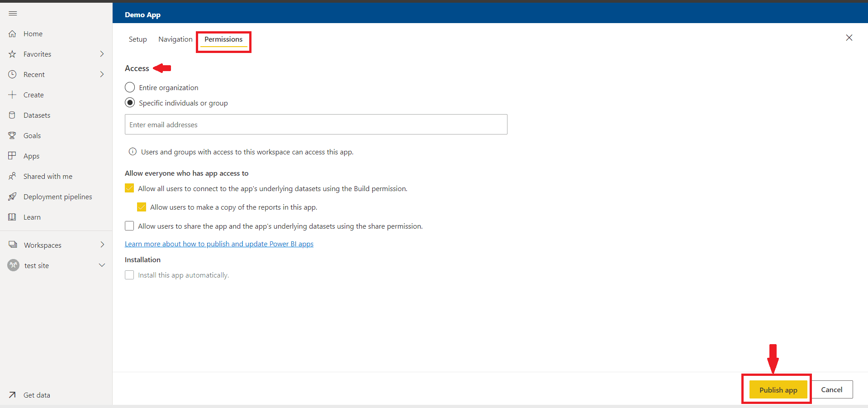This screenshot has width=868, height=408.
Task: Click the Enter email addresses field
Action: 316,125
